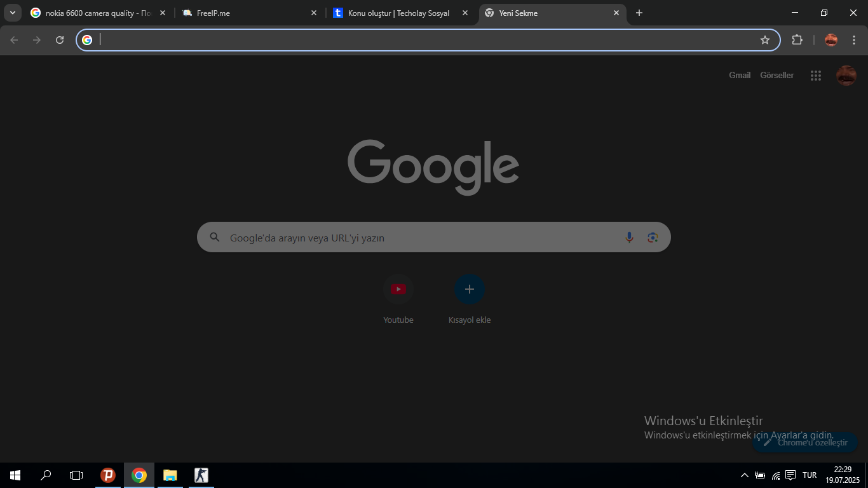The image size is (868, 488).
Task: Add a shortcut with Kısayol ekle
Action: point(470,300)
